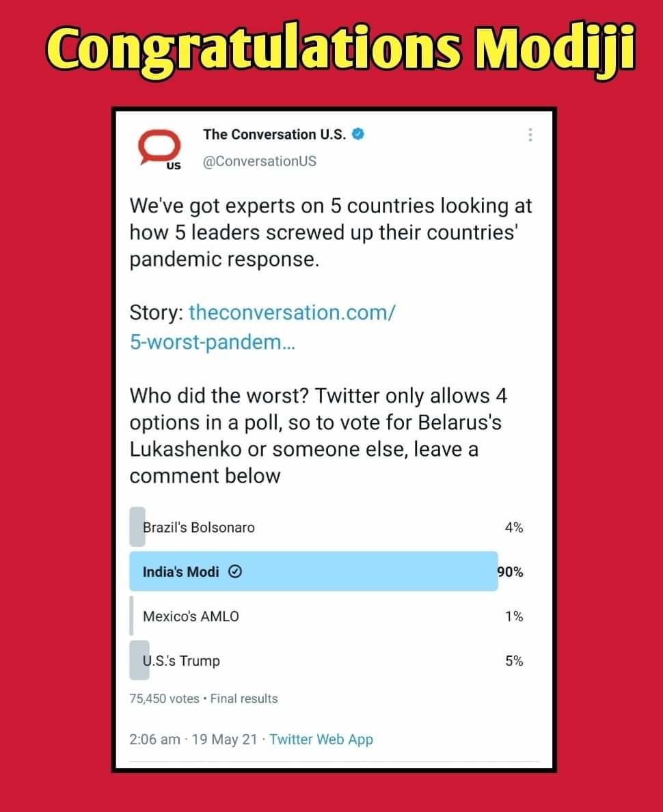Click the Congratulations Modiji headline
This screenshot has height=812, width=663.
[x=341, y=48]
